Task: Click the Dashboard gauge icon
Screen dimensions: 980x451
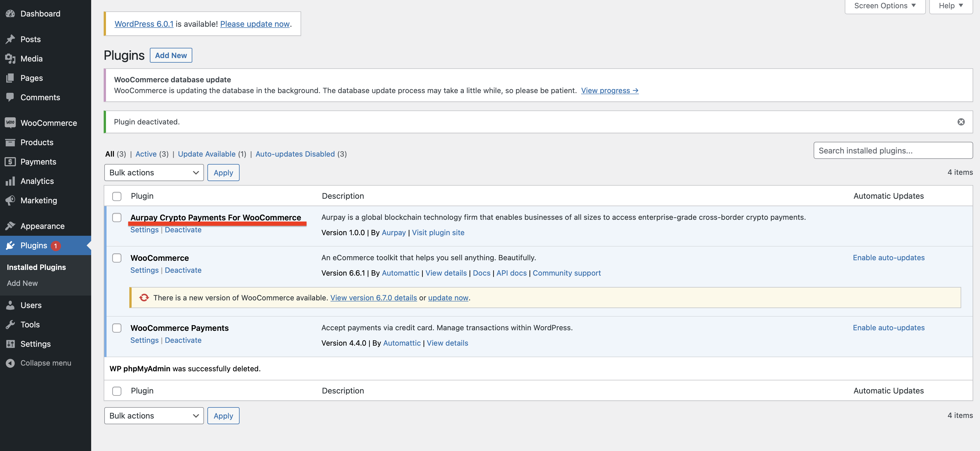Action: (x=10, y=14)
